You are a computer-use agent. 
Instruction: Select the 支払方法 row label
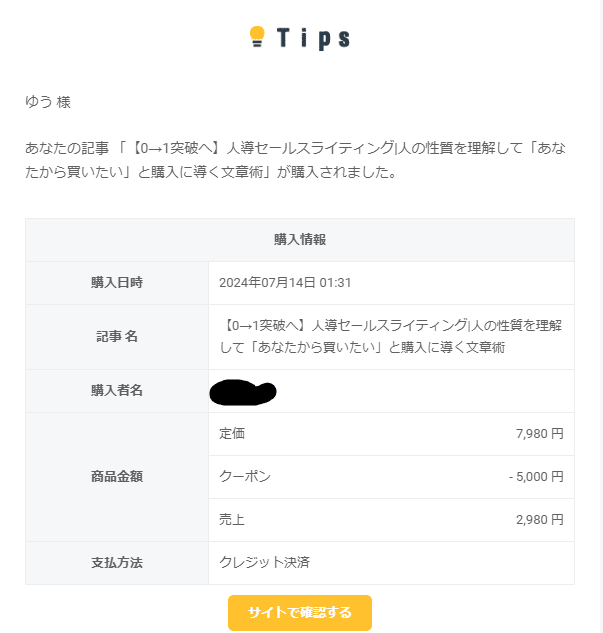(x=117, y=563)
